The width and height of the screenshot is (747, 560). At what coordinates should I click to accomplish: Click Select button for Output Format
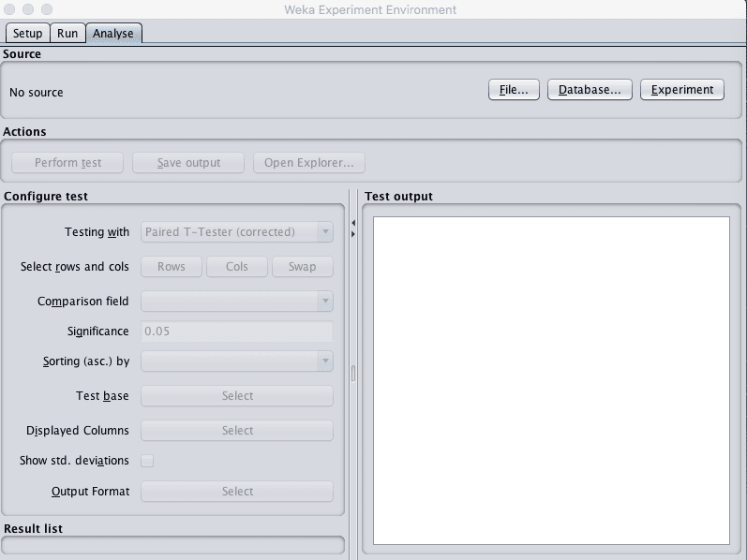tap(237, 492)
